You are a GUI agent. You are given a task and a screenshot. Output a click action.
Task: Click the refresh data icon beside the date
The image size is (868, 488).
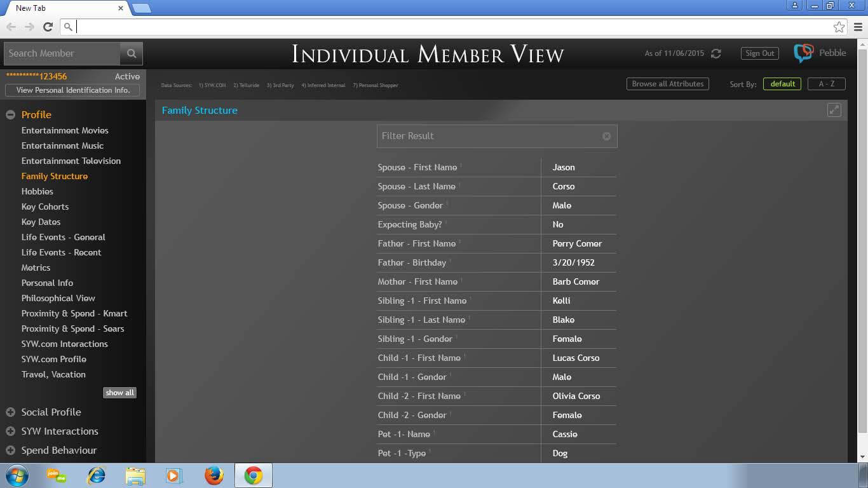[x=716, y=53]
